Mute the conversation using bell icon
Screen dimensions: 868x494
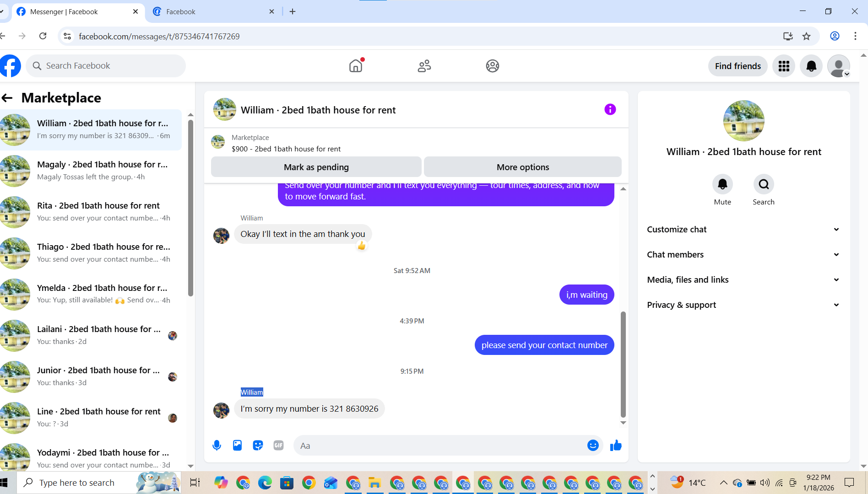(722, 184)
